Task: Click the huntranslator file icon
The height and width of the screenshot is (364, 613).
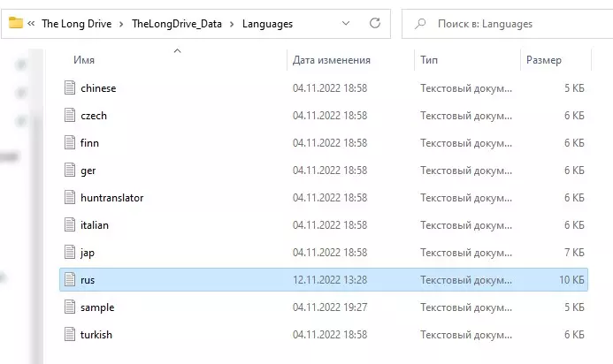Action: 71,198
